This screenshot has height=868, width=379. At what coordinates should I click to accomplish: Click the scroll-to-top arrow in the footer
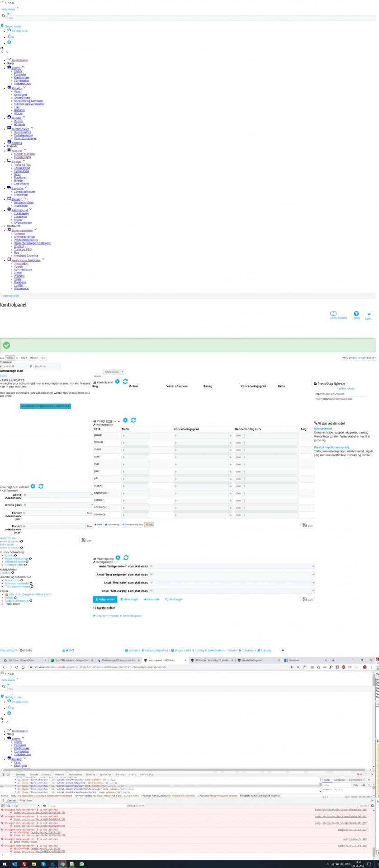point(283,650)
